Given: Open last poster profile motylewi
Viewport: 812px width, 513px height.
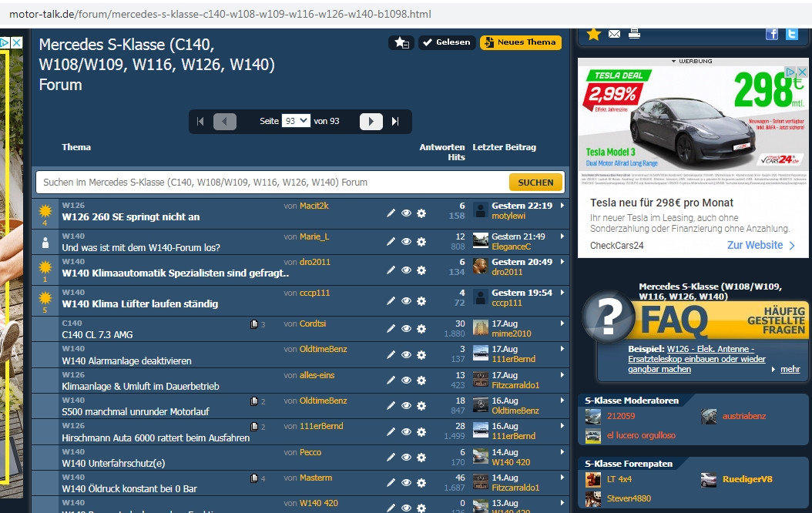Looking at the screenshot, I should 508,216.
